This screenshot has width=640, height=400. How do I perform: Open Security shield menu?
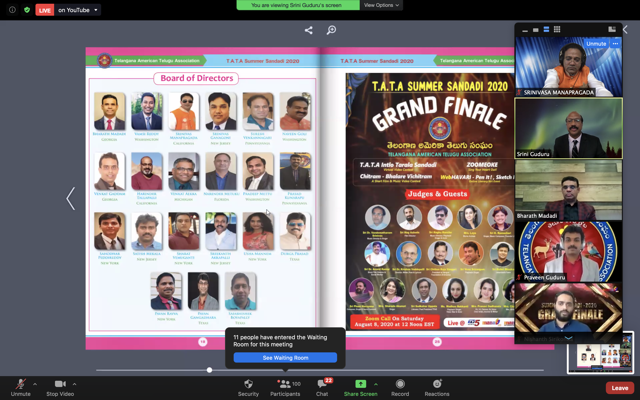pos(248,387)
